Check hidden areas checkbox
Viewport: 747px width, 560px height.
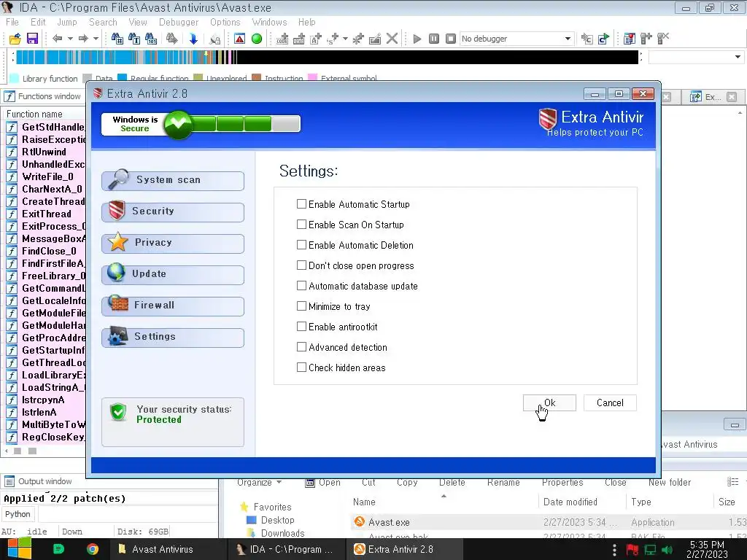[301, 367]
